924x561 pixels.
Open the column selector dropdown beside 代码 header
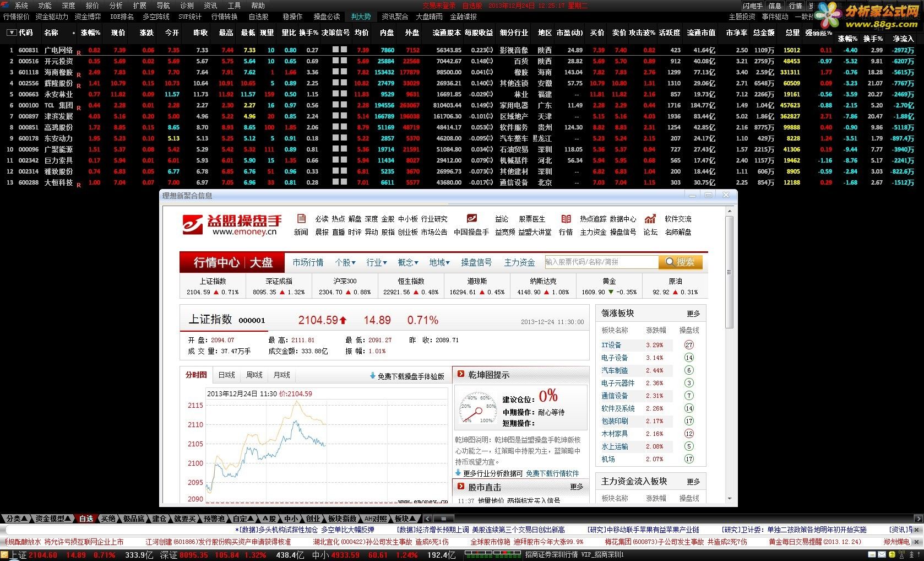click(x=11, y=33)
